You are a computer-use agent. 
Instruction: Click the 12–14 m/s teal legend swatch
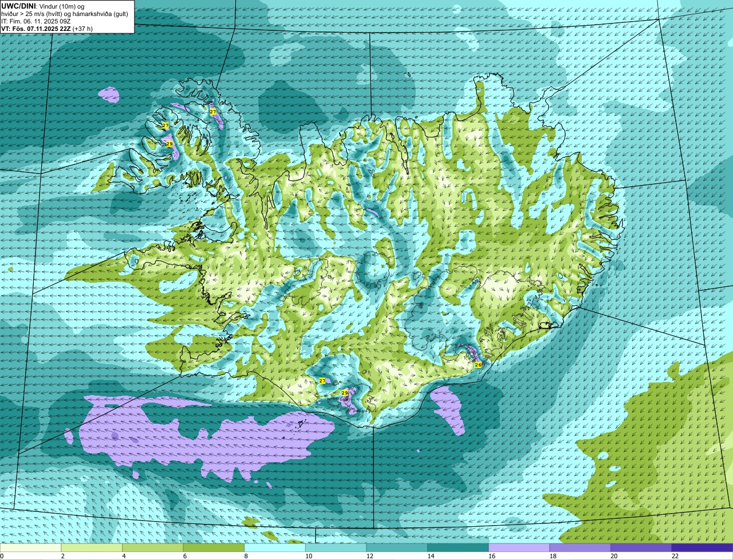397,548
